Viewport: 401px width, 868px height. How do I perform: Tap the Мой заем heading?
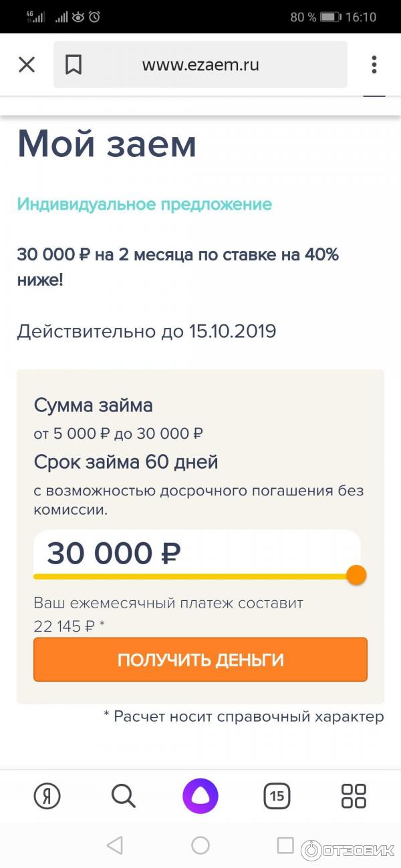pyautogui.click(x=107, y=144)
